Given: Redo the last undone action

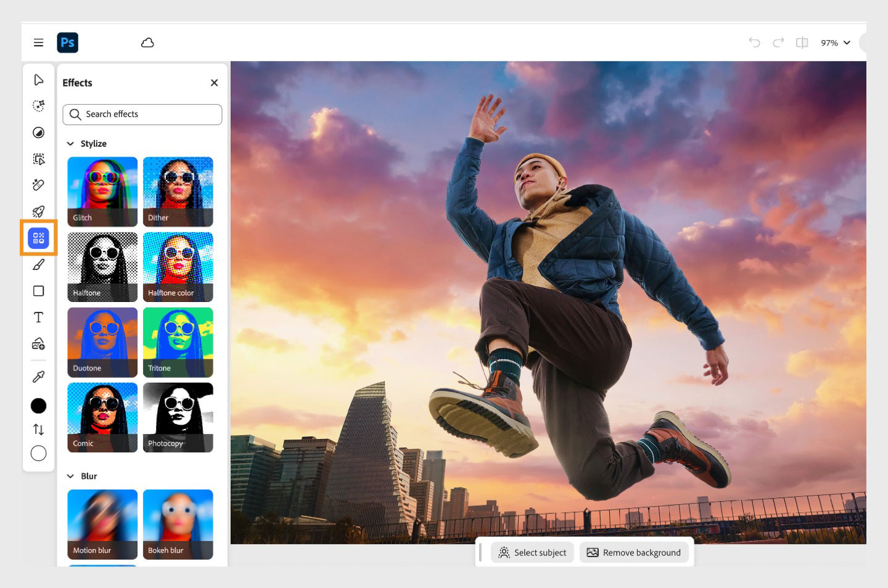Looking at the screenshot, I should tap(778, 43).
